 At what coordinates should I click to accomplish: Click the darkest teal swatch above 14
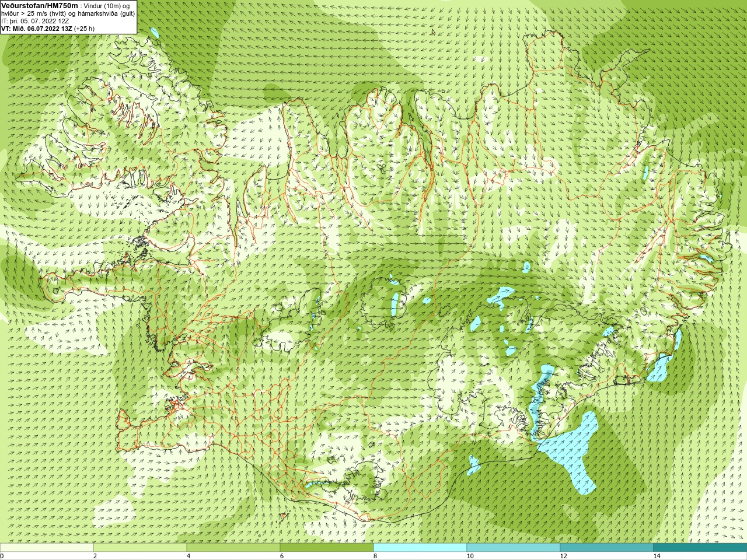point(700,548)
